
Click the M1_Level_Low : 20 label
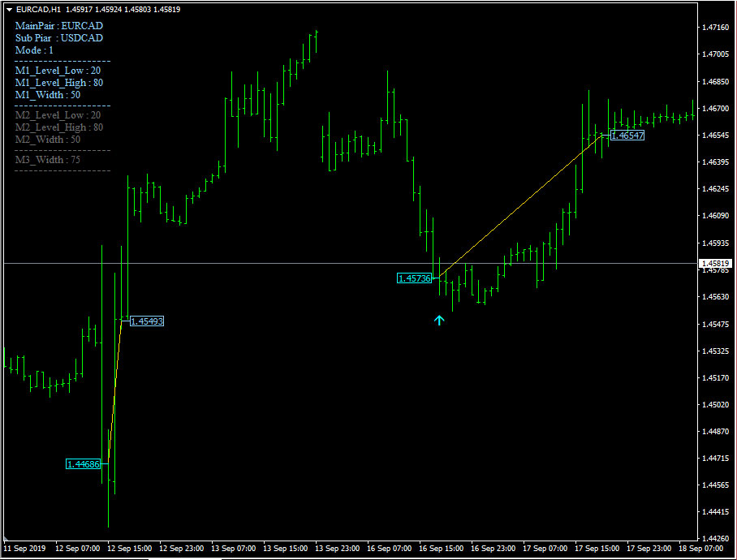[x=58, y=71]
